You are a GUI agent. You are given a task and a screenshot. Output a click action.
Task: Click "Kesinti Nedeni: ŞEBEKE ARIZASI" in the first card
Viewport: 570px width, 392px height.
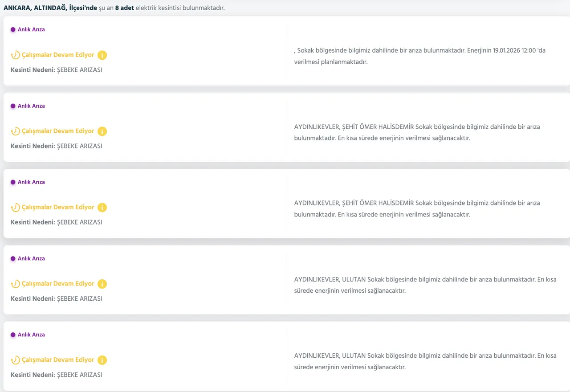[56, 70]
